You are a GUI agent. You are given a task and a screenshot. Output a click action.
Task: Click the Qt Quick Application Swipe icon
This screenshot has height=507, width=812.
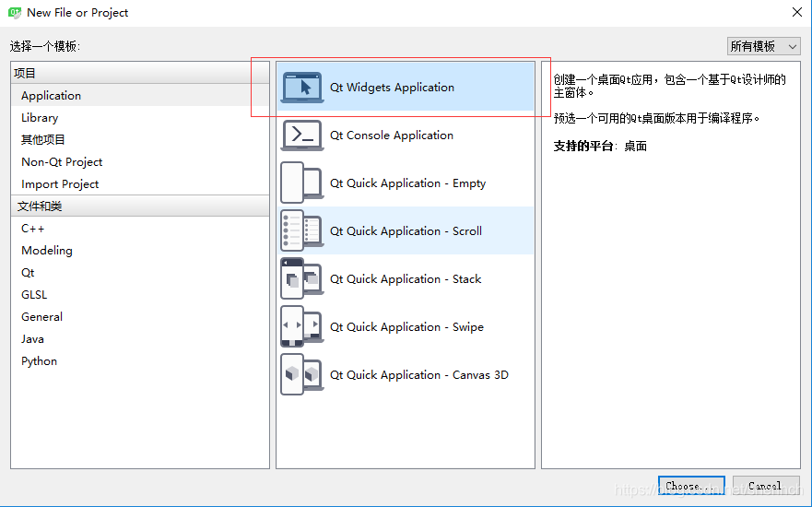point(302,326)
